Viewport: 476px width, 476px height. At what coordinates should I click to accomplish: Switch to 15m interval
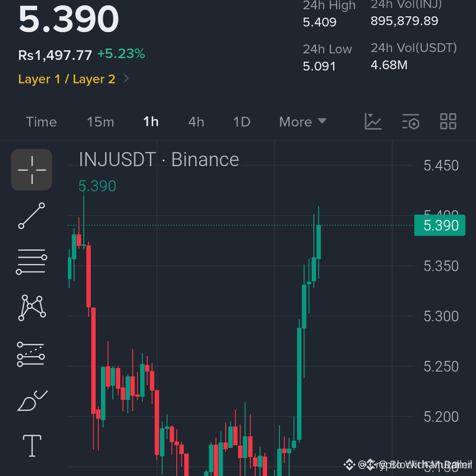click(100, 122)
